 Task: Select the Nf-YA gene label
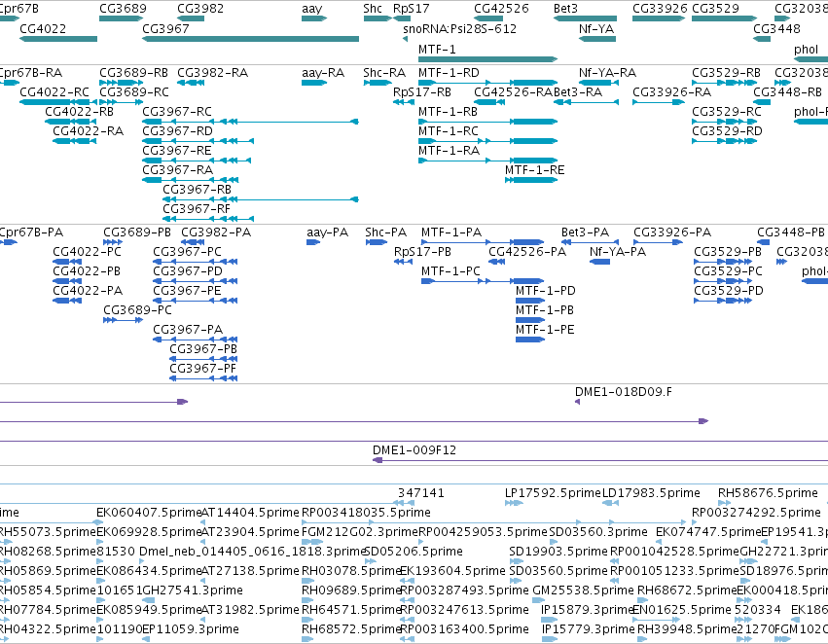tap(596, 28)
